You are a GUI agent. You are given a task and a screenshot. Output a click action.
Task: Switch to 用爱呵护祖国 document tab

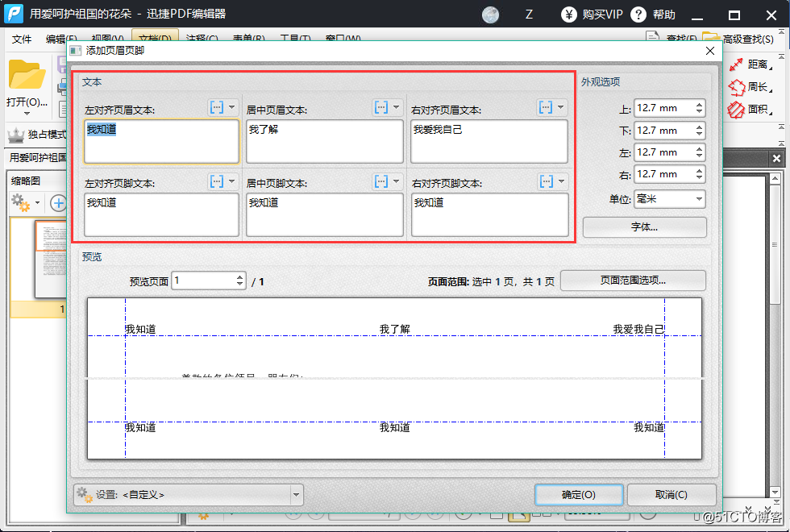click(x=39, y=158)
